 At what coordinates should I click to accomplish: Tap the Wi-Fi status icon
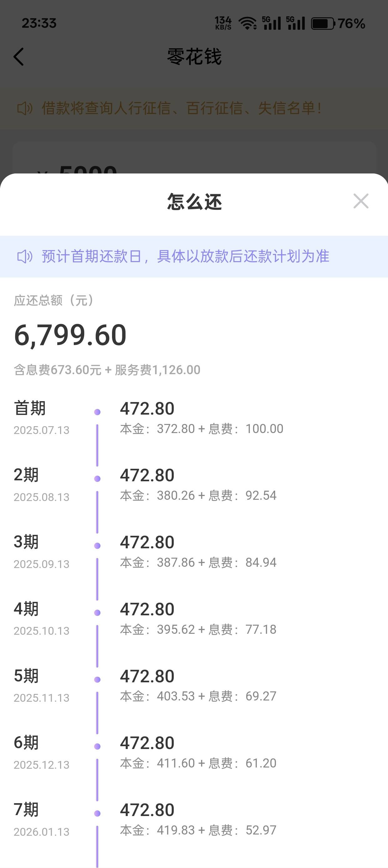click(x=248, y=23)
